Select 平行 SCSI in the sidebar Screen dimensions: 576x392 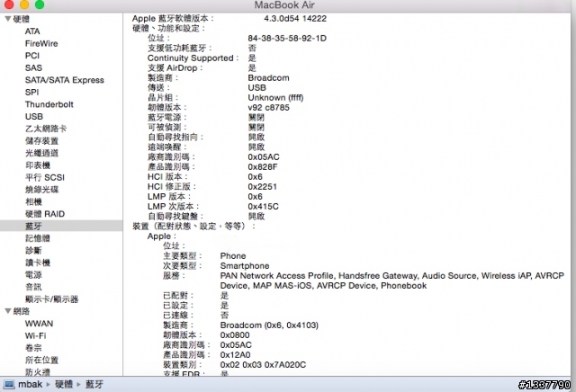(x=44, y=177)
